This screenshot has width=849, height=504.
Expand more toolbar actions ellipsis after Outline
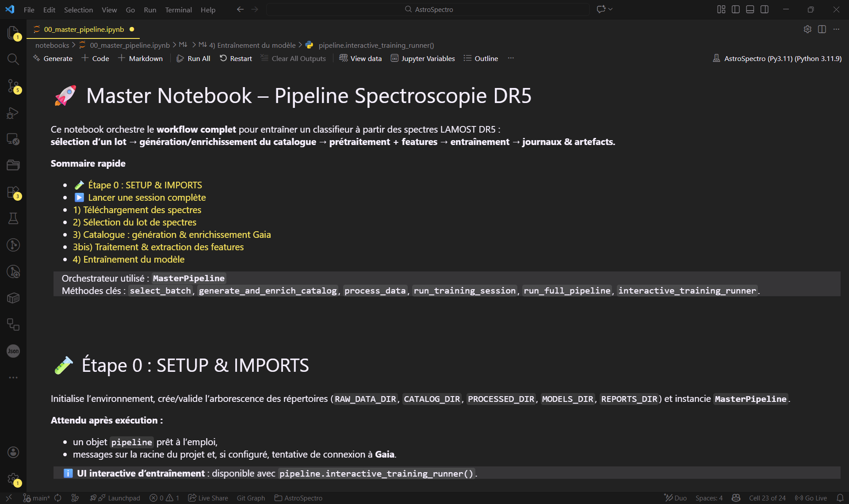511,58
